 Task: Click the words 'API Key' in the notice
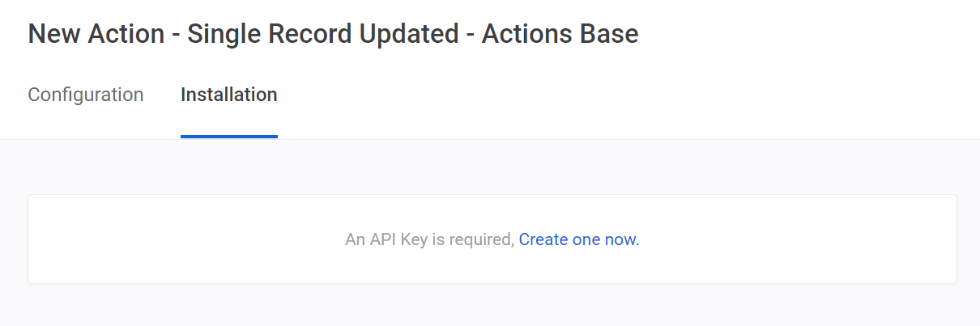pos(394,239)
